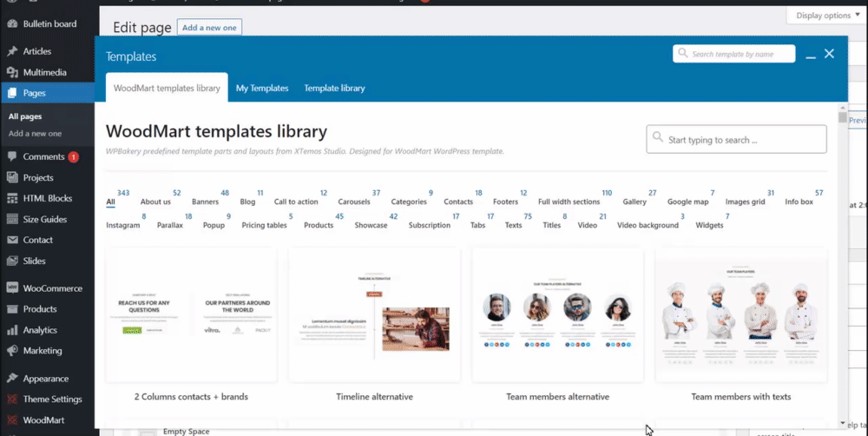Filter templates by Images grid
The width and height of the screenshot is (868, 436).
(745, 202)
